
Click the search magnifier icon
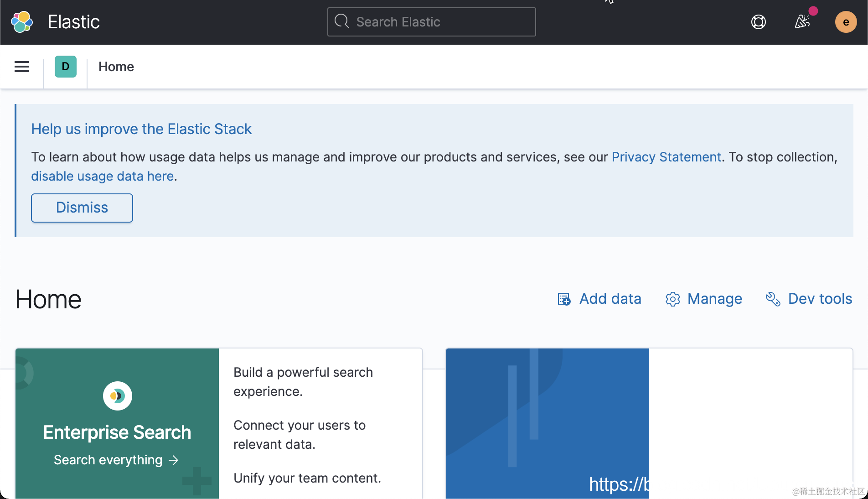point(341,21)
